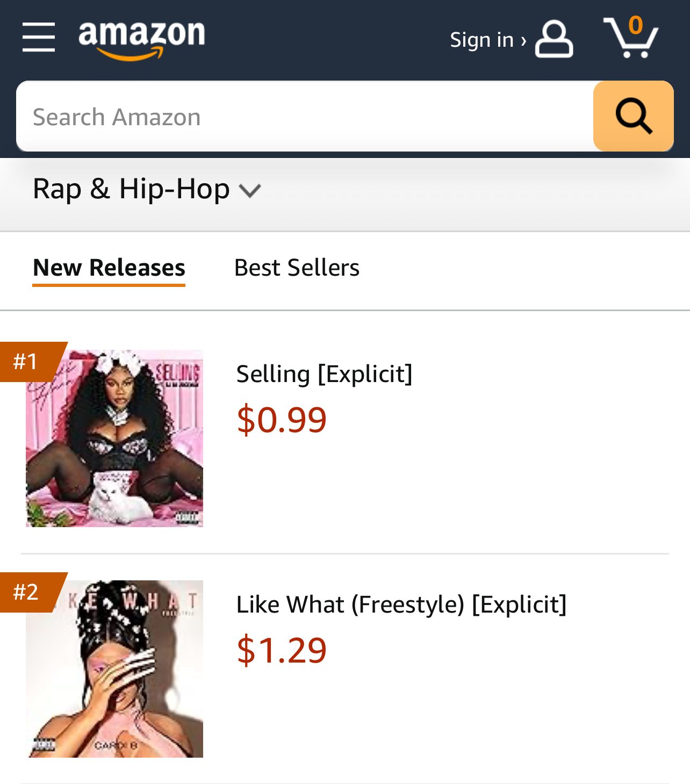The height and width of the screenshot is (784, 690).
Task: Open the shopping cart icon
Action: click(631, 37)
